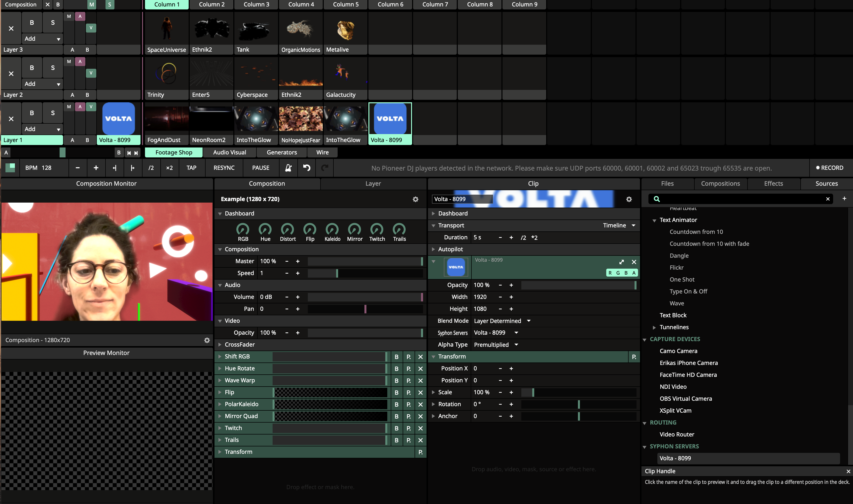Click the undo arrow icon
Screen dimensions: 853x504
point(307,168)
